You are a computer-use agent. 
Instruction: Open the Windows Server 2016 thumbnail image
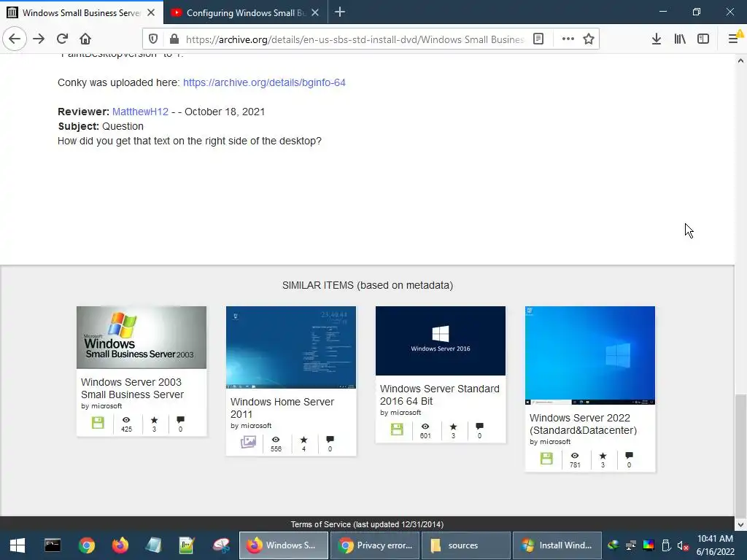pyautogui.click(x=441, y=341)
